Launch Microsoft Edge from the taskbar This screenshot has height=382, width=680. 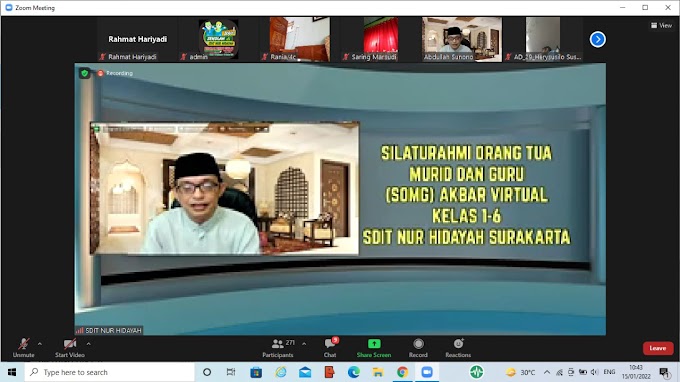coord(354,372)
